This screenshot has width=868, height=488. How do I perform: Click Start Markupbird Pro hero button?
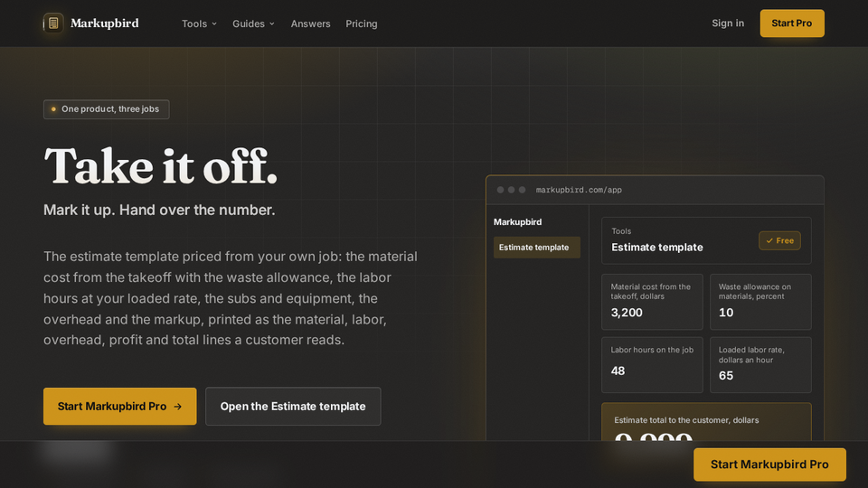(120, 406)
